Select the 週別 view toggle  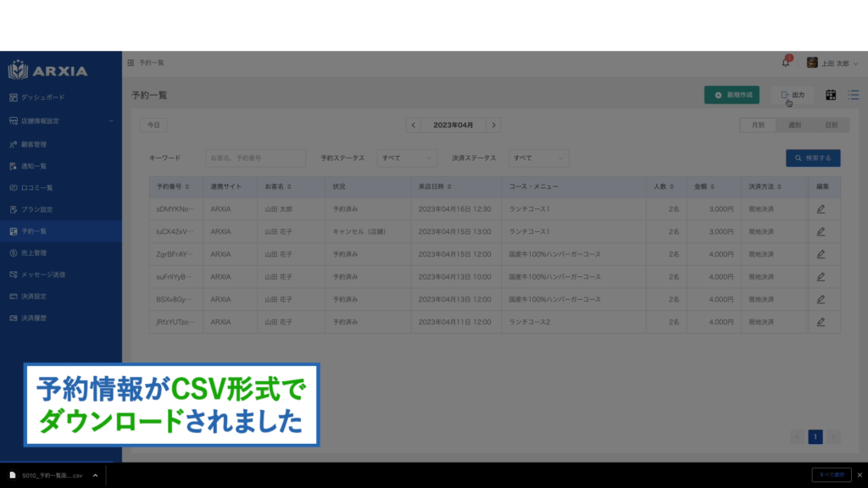coord(794,125)
